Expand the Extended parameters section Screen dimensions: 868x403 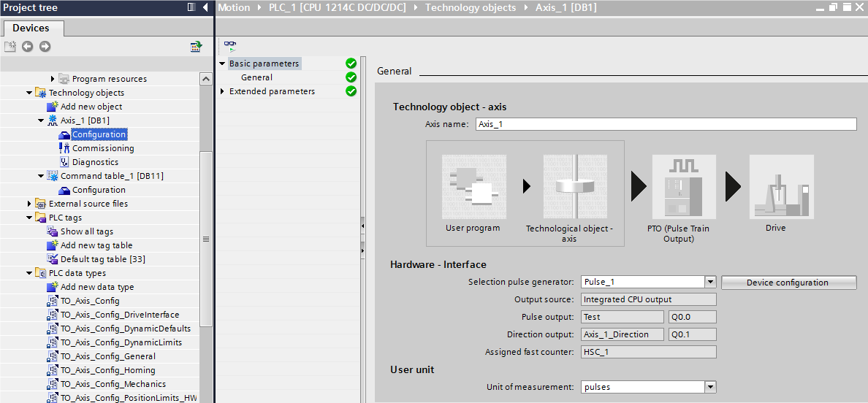[x=223, y=91]
